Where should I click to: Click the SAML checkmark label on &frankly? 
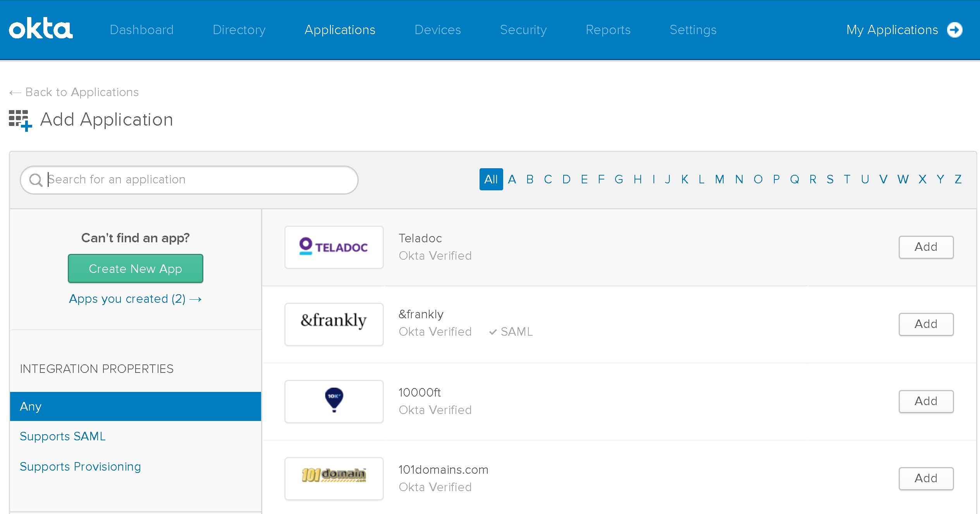pos(511,332)
